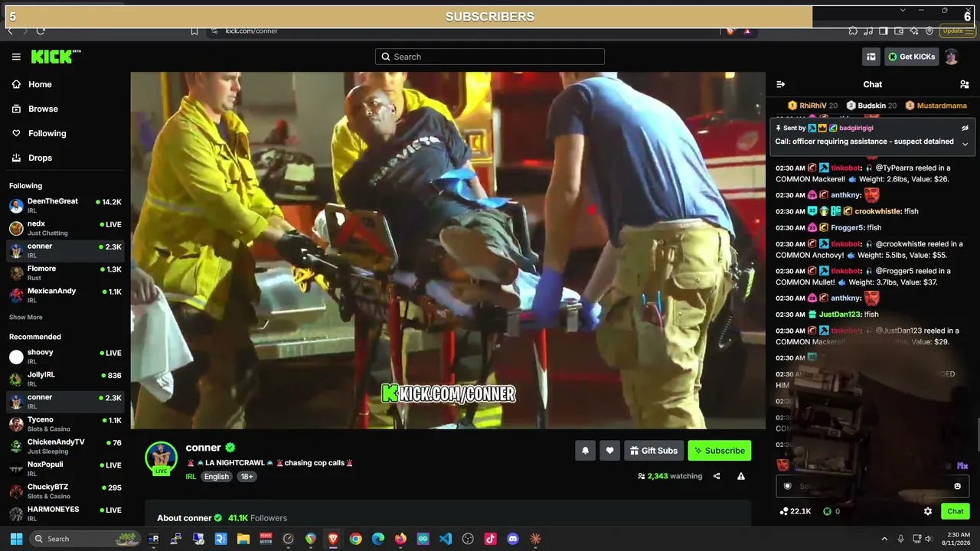Report the stream using warning icon
The image size is (980, 551).
tap(741, 476)
